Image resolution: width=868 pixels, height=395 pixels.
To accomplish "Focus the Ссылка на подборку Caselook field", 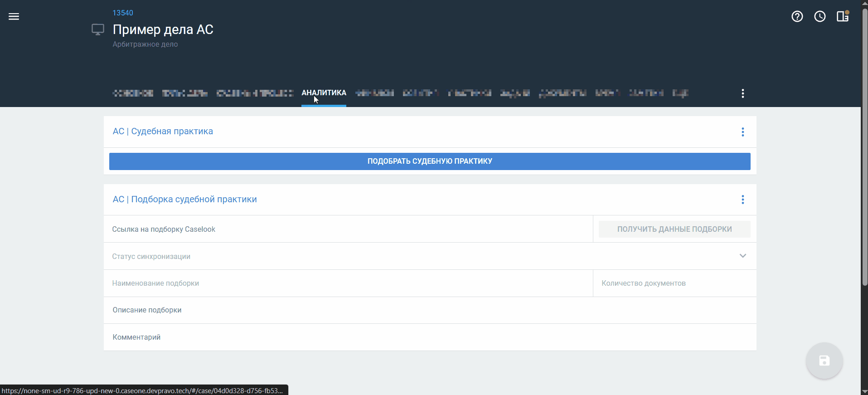I will [348, 229].
